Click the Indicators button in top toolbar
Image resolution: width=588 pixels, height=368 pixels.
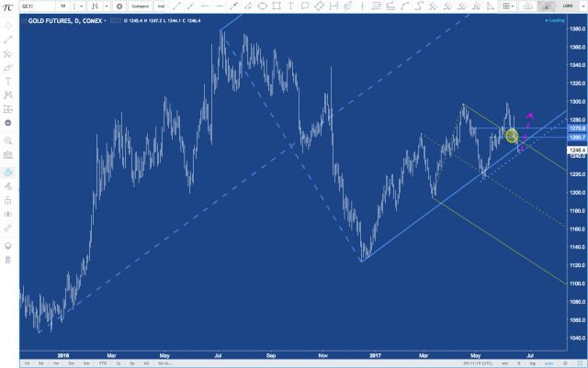160,6
